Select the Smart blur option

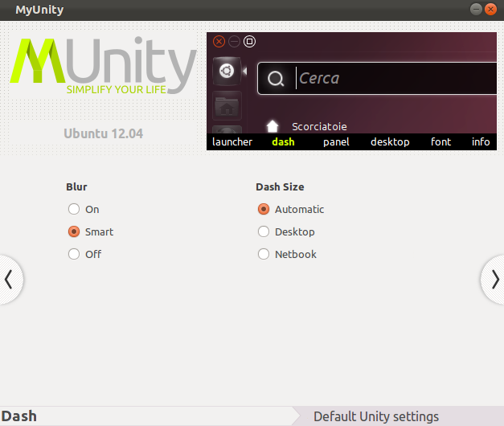click(74, 231)
